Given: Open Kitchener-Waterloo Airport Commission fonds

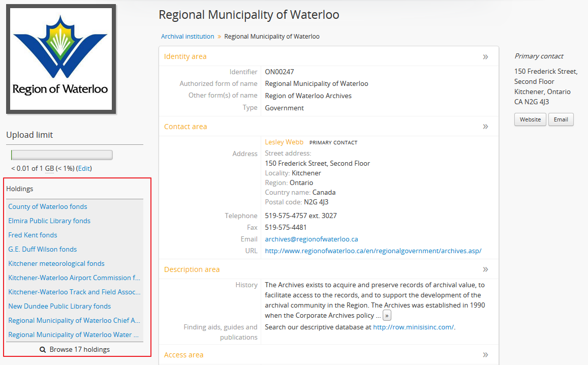Looking at the screenshot, I should [74, 278].
